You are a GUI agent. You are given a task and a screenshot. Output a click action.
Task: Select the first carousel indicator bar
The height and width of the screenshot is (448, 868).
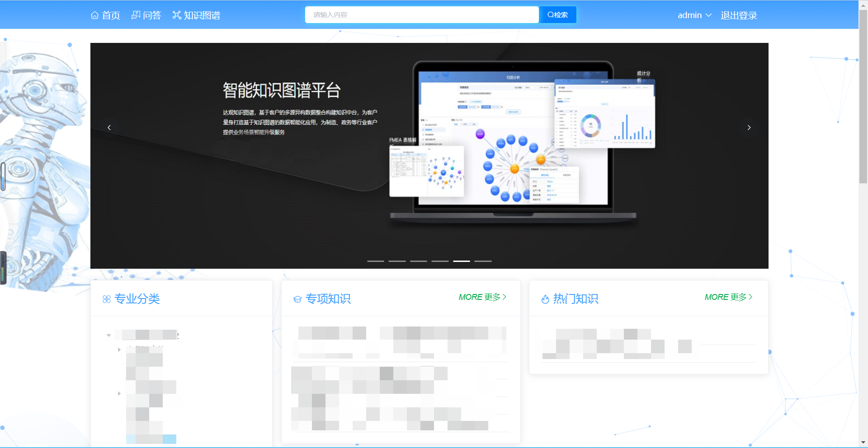tap(375, 261)
